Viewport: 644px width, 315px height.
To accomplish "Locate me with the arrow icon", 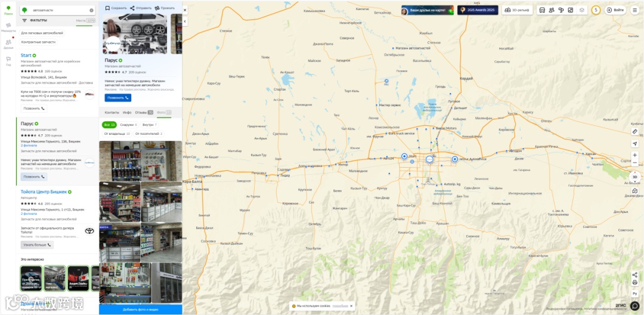I will [x=635, y=144].
